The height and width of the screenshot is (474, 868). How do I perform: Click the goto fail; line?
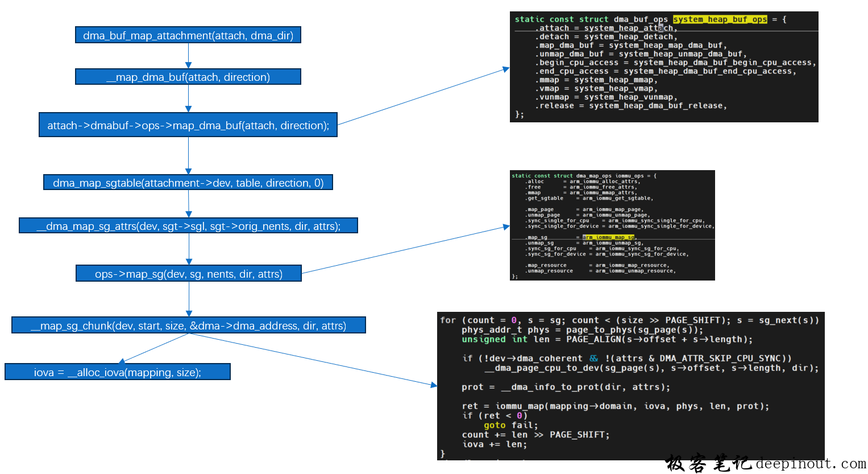(x=511, y=425)
